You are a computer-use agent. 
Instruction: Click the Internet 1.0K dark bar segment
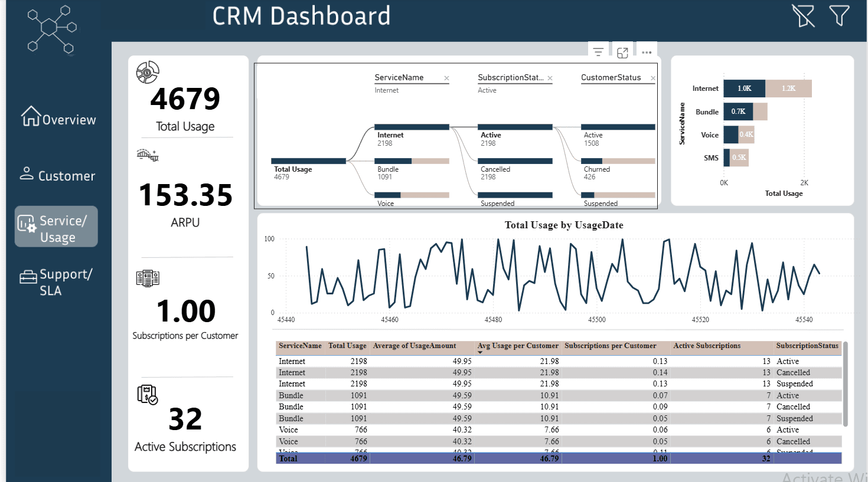744,88
